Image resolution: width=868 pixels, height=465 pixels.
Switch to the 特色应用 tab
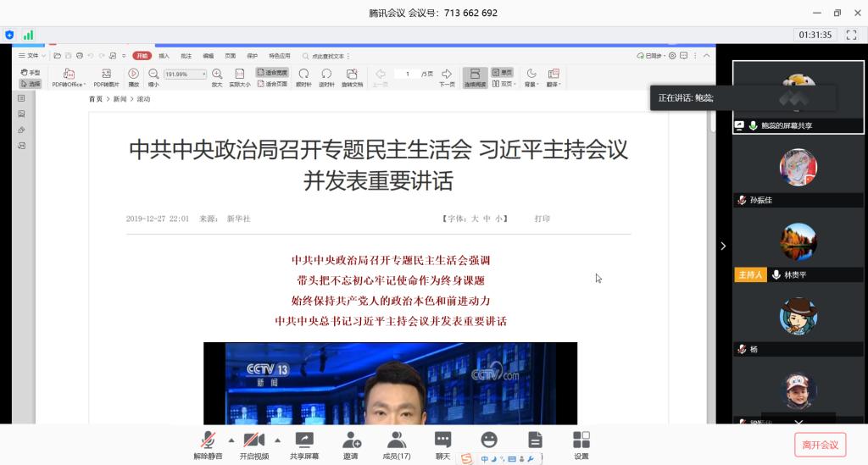click(x=279, y=56)
